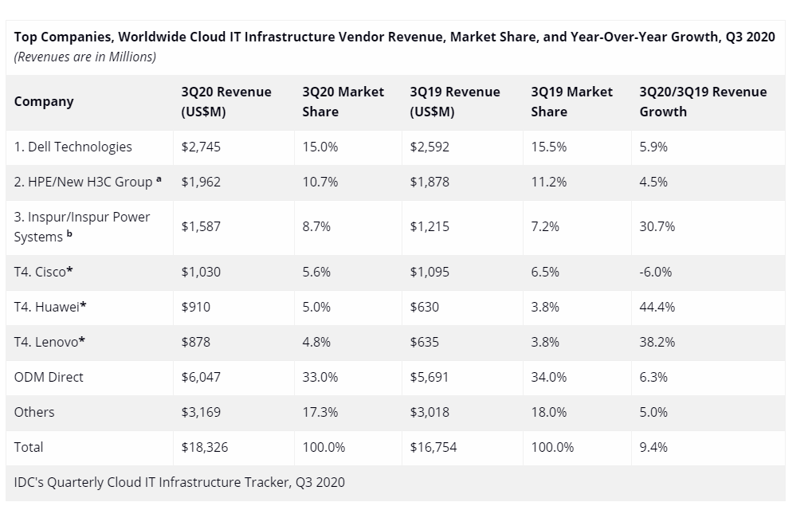Viewport: 812px width, 506px height.
Task: Click the ODM Direct row label
Action: [49, 377]
